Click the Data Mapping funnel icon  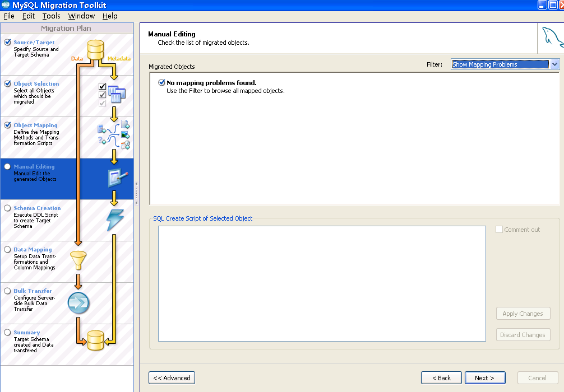click(78, 260)
